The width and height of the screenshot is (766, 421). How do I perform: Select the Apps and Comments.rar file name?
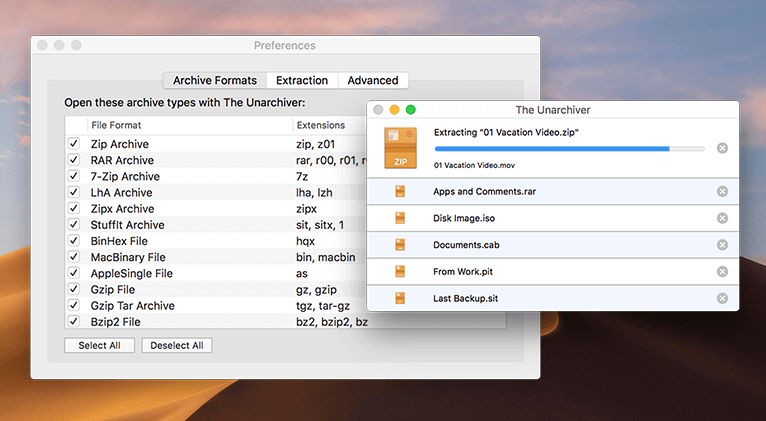tap(484, 191)
